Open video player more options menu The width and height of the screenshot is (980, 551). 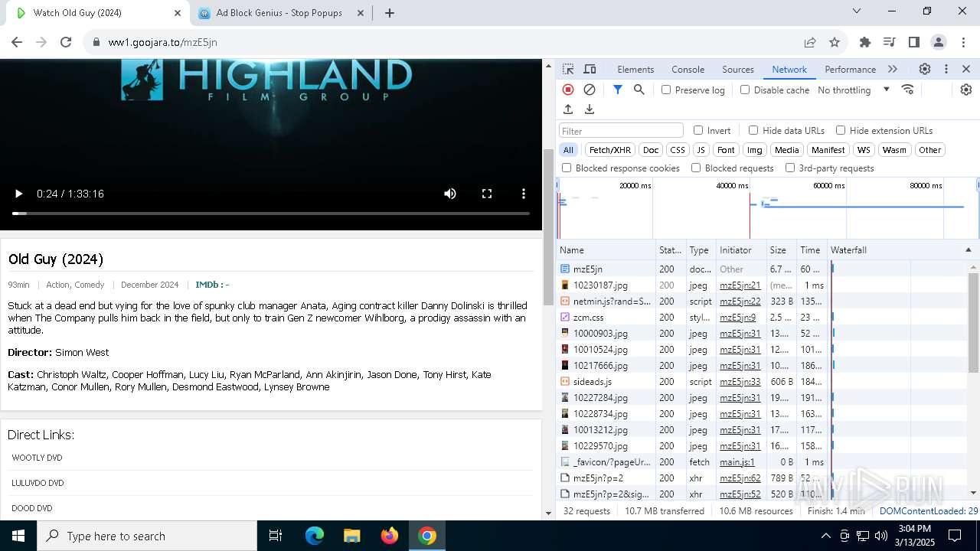click(524, 194)
